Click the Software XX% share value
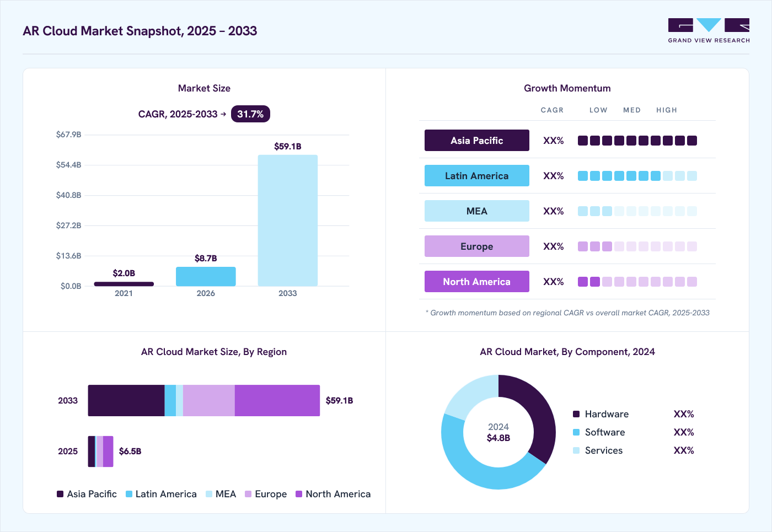The height and width of the screenshot is (532, 772). [x=684, y=432]
